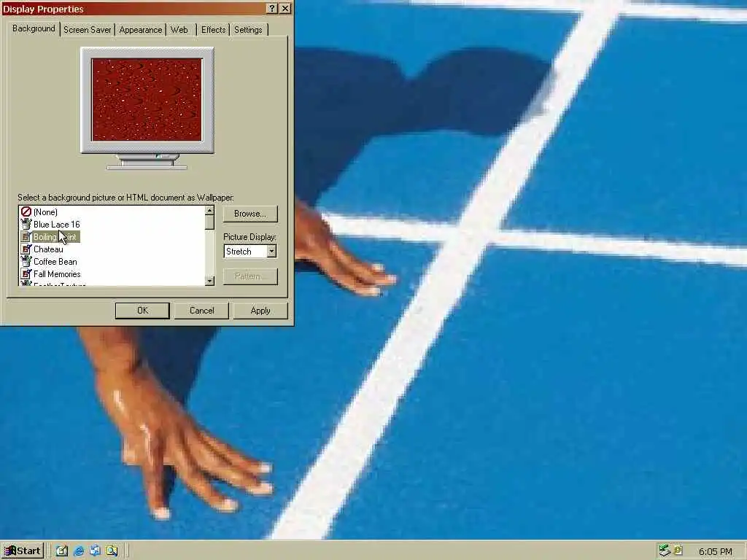Click the Browse... button
Viewport: 747px width, 560px height.
point(250,214)
